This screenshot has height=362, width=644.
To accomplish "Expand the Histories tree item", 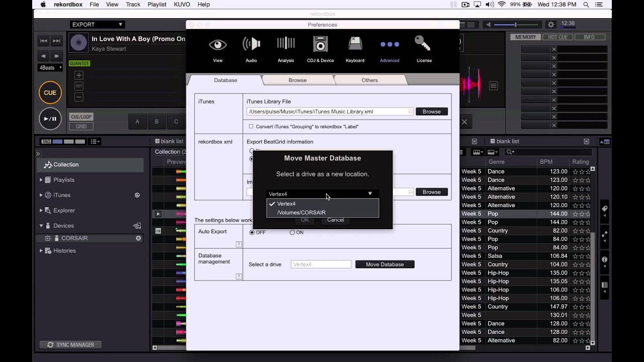I will coord(41,251).
